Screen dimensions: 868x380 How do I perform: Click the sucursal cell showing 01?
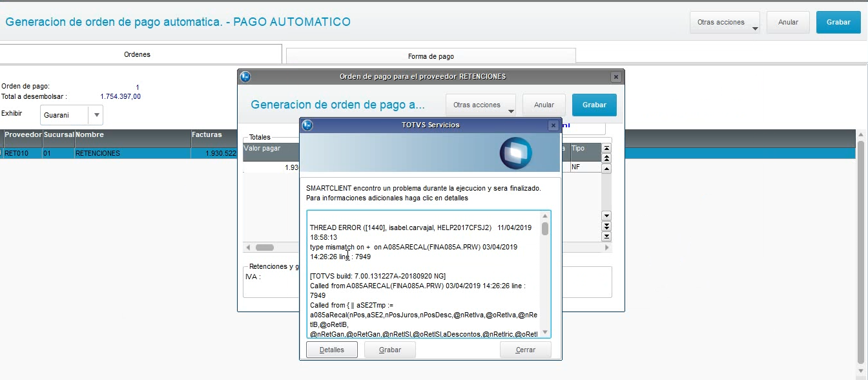(58, 154)
